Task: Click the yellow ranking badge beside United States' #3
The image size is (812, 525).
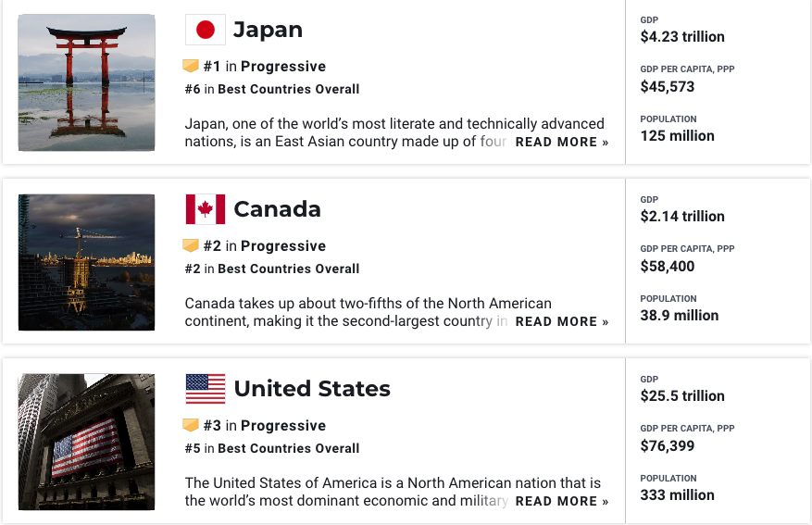Action: pyautogui.click(x=191, y=425)
